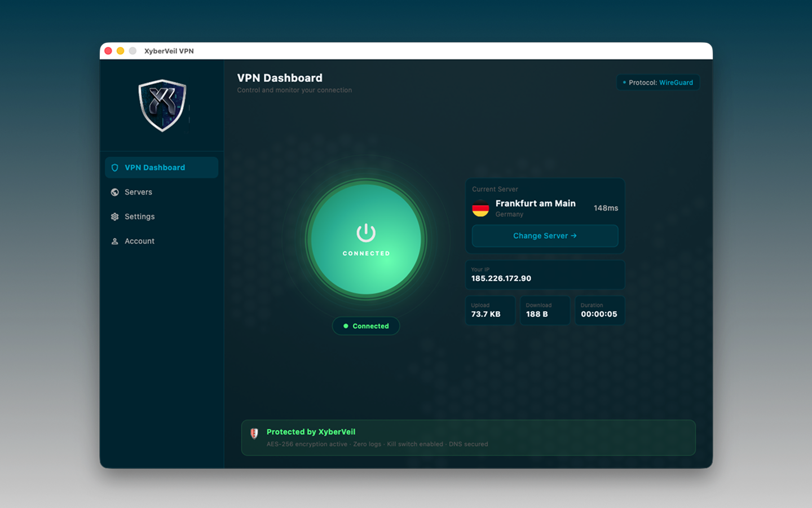Select the IP address 185.226.172.90
The width and height of the screenshot is (812, 508).
[x=501, y=278]
